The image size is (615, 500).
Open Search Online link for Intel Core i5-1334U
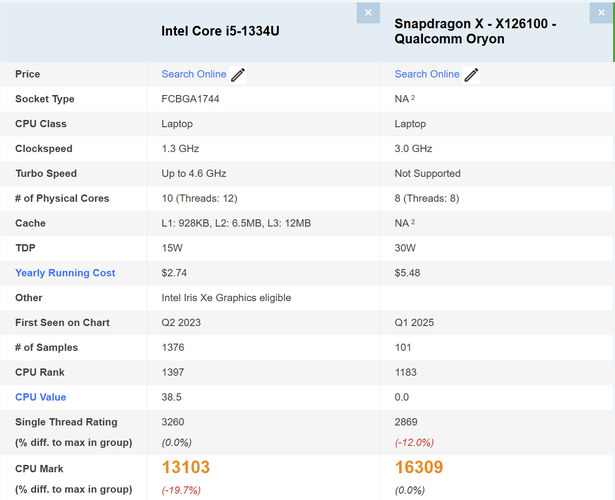pos(194,74)
